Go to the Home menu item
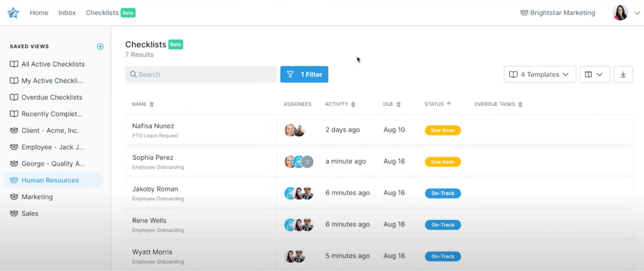This screenshot has width=644, height=271. (x=39, y=13)
